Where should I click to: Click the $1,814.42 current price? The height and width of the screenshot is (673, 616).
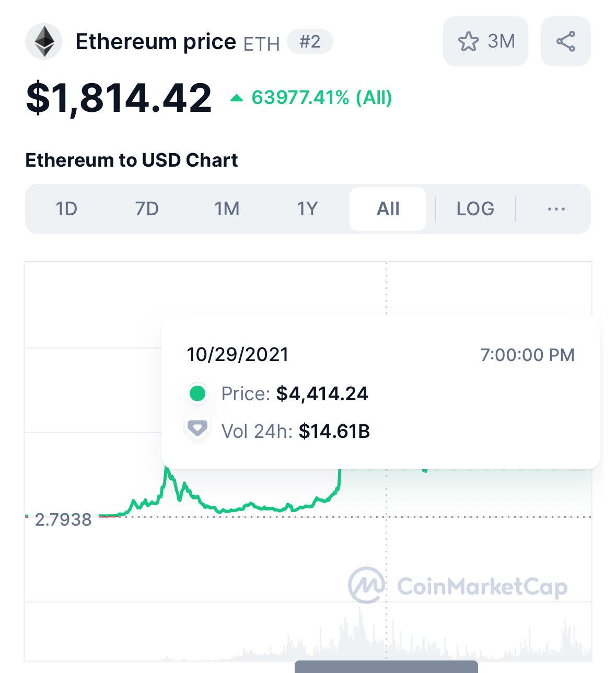tap(119, 98)
